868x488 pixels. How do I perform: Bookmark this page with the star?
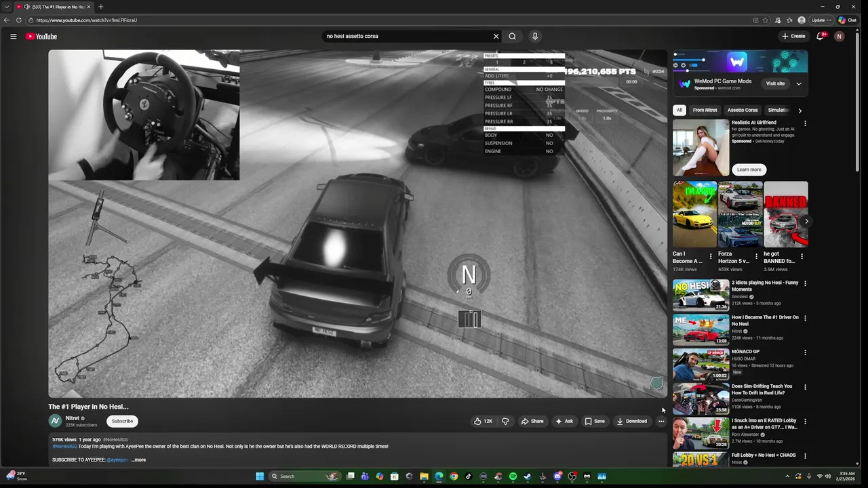pos(766,20)
